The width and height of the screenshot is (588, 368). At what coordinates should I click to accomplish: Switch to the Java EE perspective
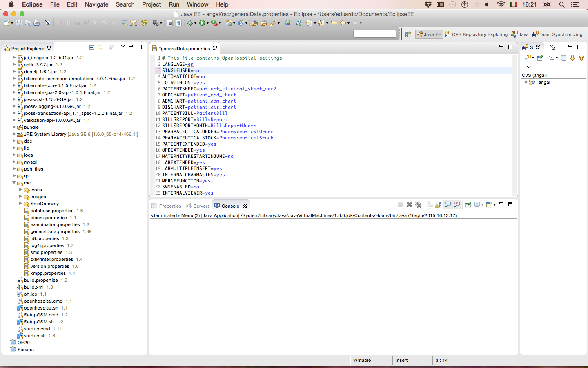(x=429, y=34)
